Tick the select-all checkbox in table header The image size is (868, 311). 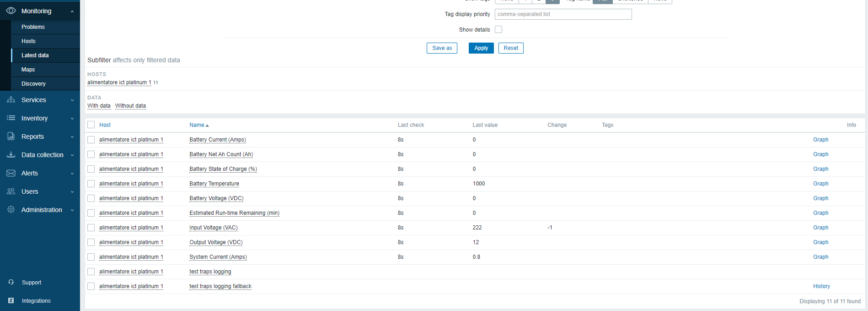click(91, 125)
